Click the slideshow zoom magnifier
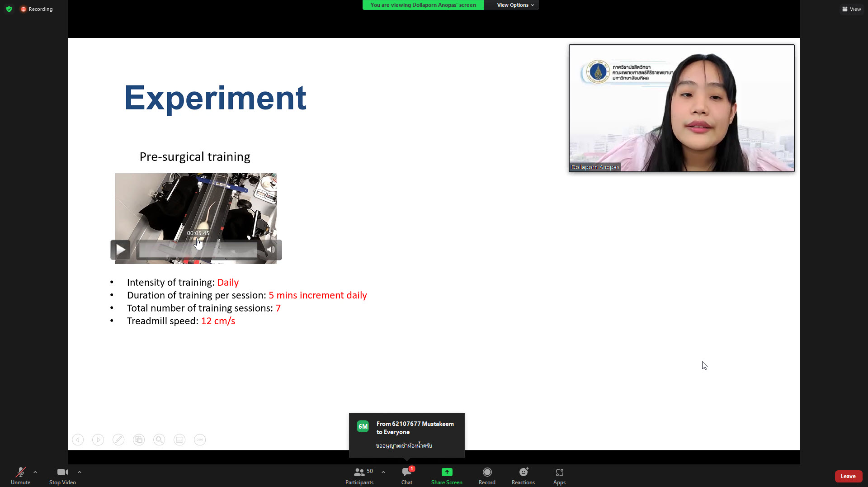The image size is (868, 487). [x=159, y=440]
